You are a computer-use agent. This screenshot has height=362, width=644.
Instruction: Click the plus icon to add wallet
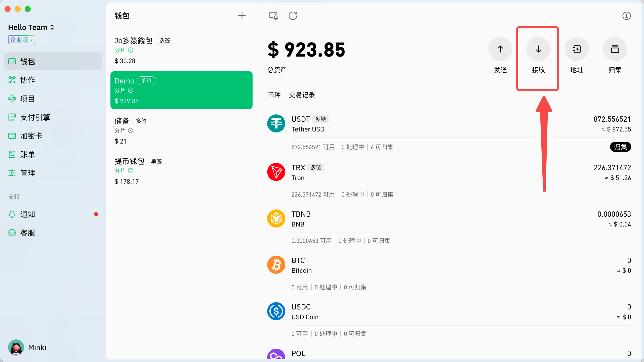[242, 16]
